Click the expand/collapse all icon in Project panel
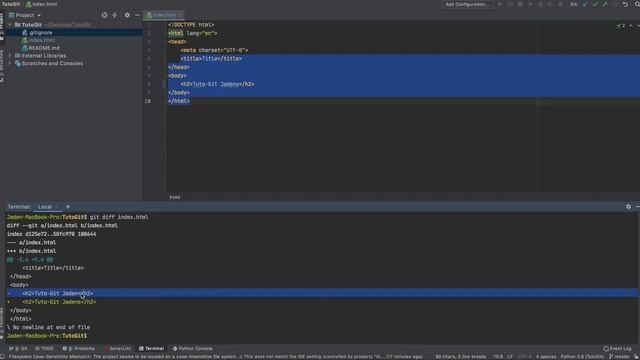Image resolution: width=640 pixels, height=360 pixels. tap(115, 15)
